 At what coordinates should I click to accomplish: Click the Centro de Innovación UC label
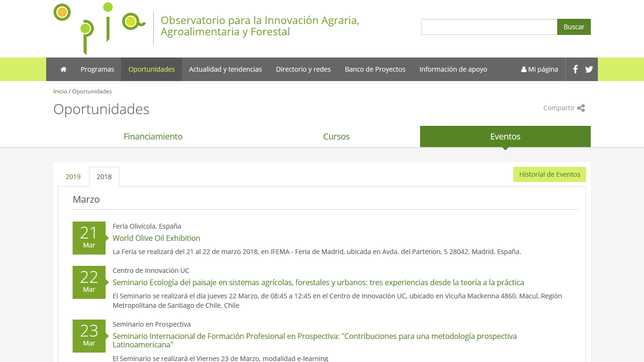(x=151, y=271)
